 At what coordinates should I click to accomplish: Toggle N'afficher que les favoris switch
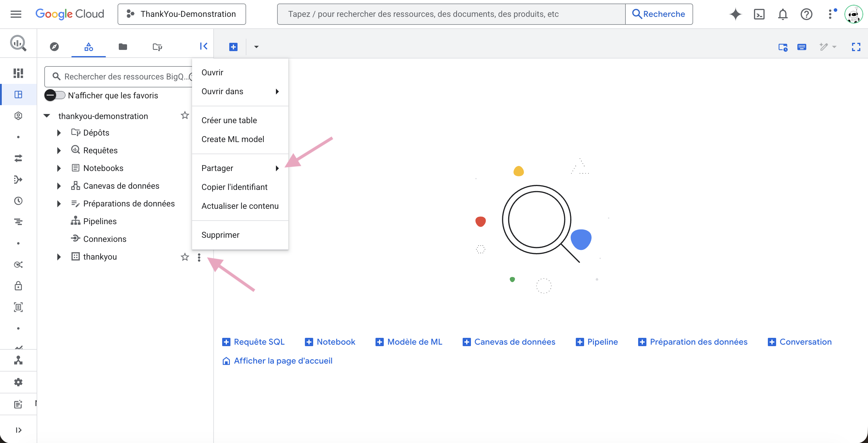point(55,95)
